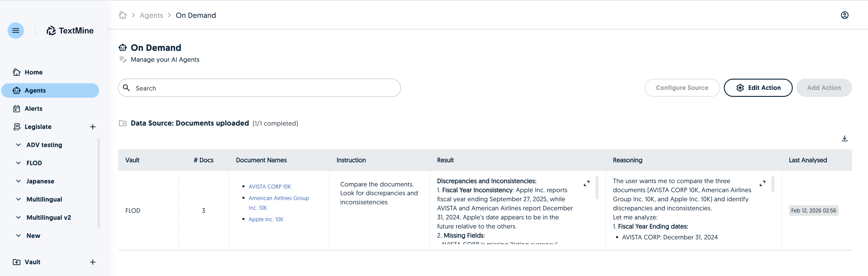Navigate to Agents breadcrumb
Screen dimensions: 868x276
tap(151, 15)
